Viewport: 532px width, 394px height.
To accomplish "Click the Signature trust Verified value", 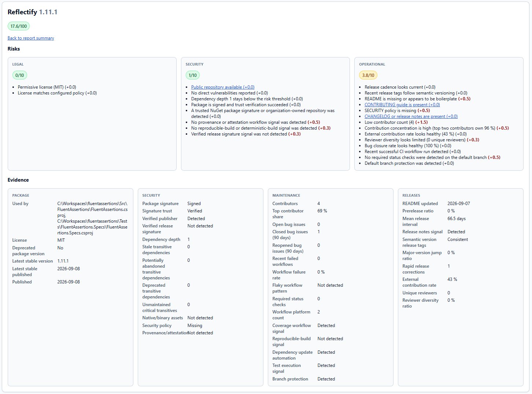I will pyautogui.click(x=195, y=211).
